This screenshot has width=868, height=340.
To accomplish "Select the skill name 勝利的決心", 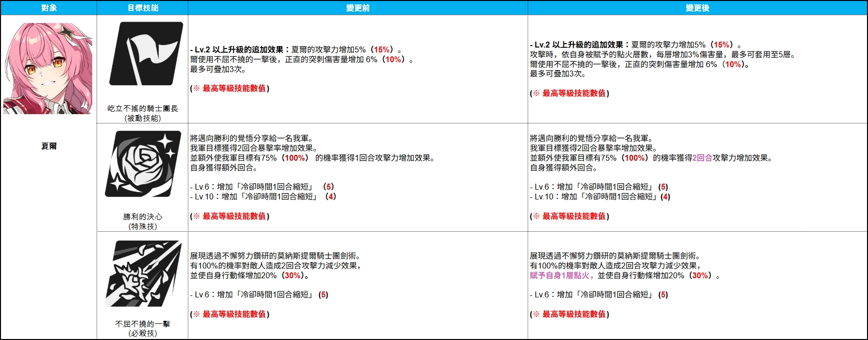I will pyautogui.click(x=143, y=217).
